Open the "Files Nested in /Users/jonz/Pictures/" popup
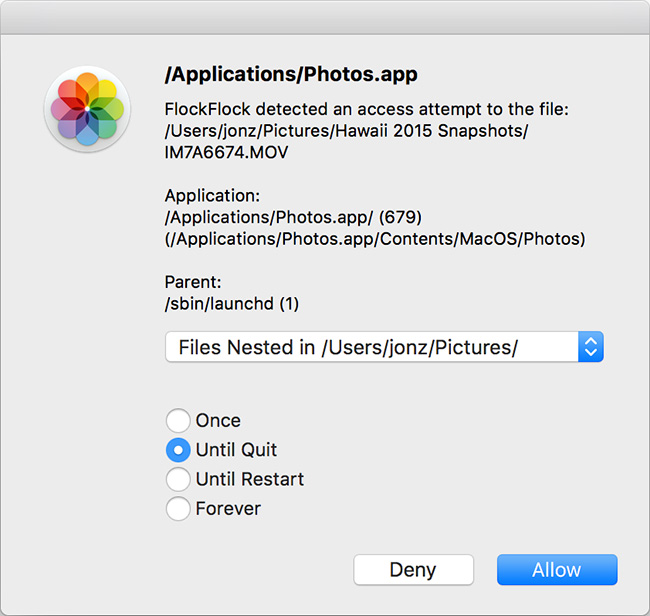Screen dimensions: 650x616 pos(371,347)
